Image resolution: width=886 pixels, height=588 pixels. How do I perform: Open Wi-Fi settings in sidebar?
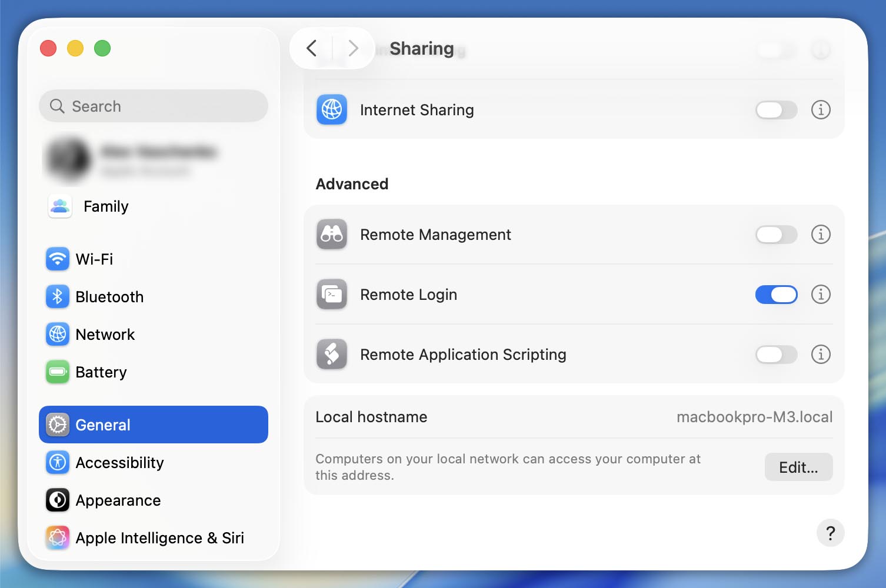pyautogui.click(x=154, y=259)
